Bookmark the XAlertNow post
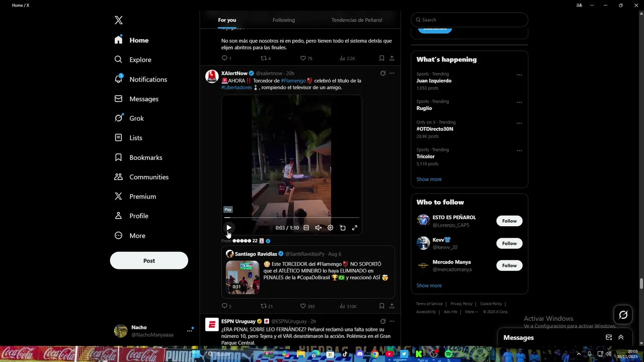Viewport: 644px width, 362px height. (x=381, y=306)
